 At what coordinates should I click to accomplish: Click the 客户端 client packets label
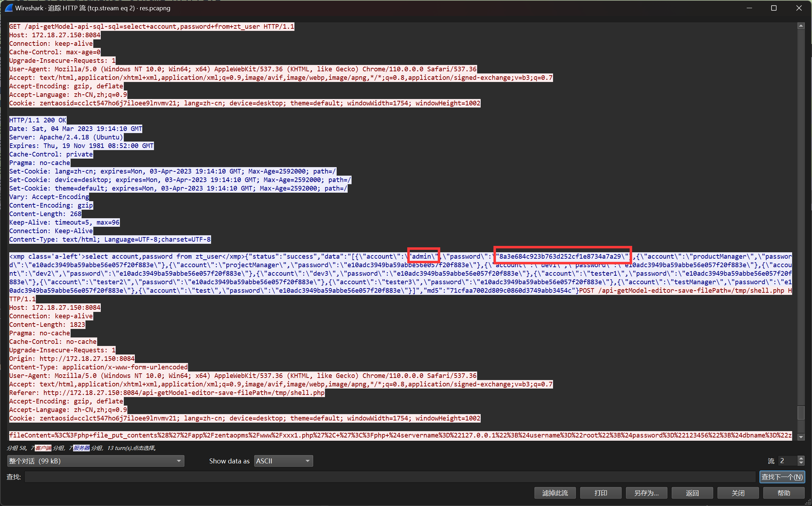[43, 448]
